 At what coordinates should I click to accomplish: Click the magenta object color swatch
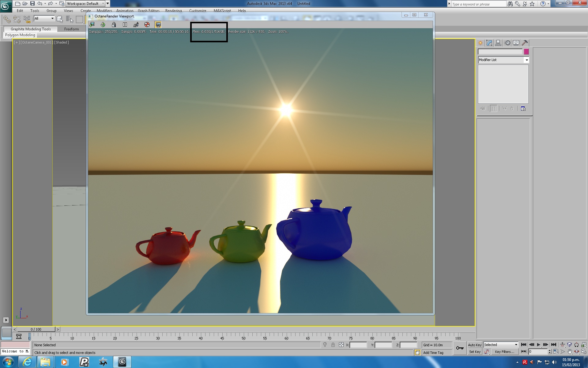pyautogui.click(x=526, y=52)
